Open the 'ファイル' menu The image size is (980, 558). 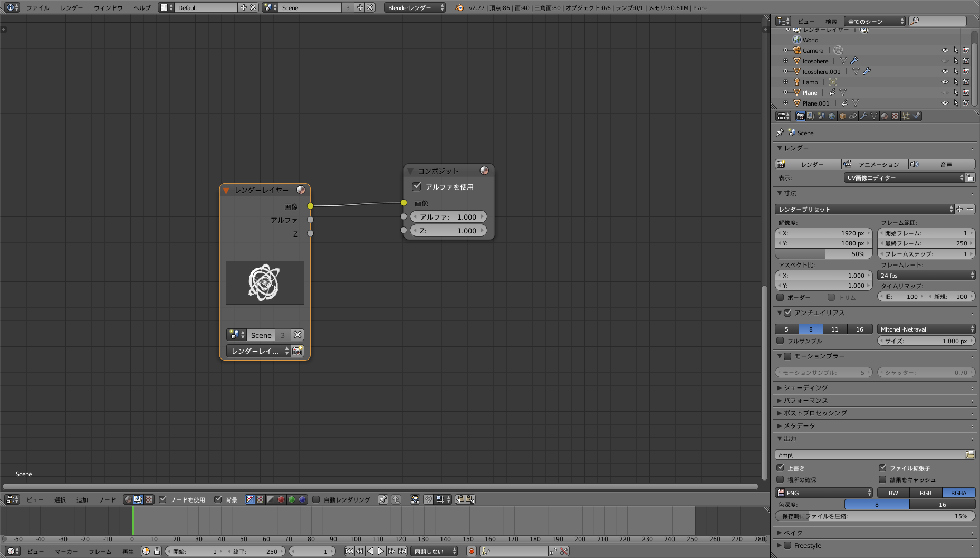[38, 8]
